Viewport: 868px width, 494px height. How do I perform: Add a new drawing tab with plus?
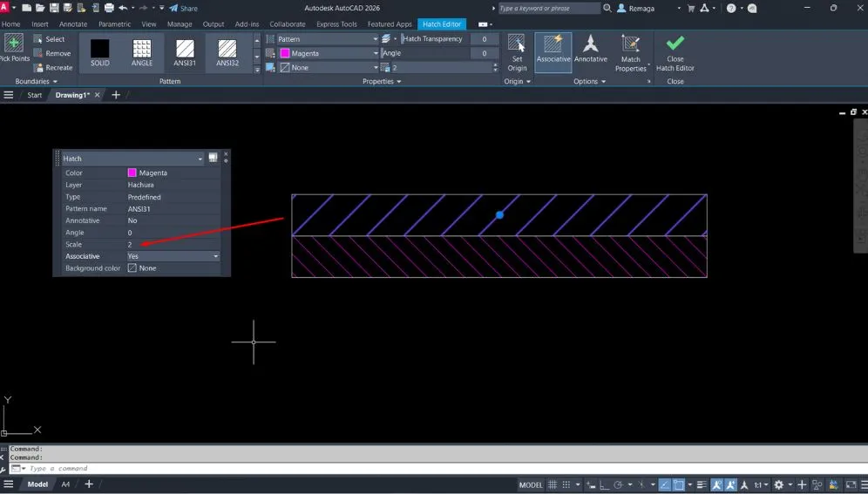pos(116,95)
